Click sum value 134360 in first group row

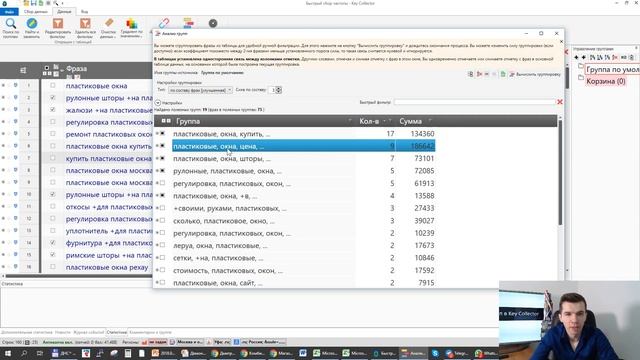422,133
